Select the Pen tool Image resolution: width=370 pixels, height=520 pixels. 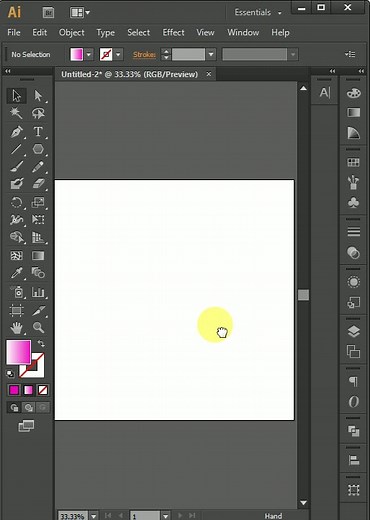pyautogui.click(x=16, y=132)
